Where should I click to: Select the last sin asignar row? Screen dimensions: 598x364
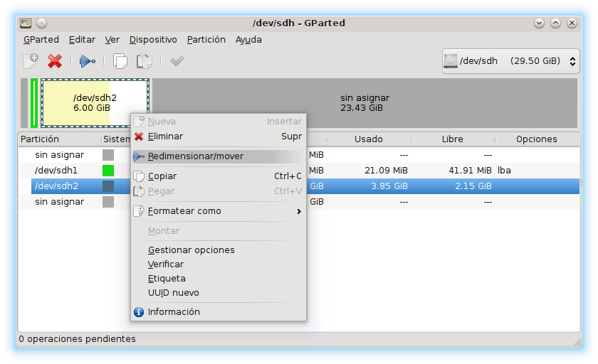coord(298,202)
